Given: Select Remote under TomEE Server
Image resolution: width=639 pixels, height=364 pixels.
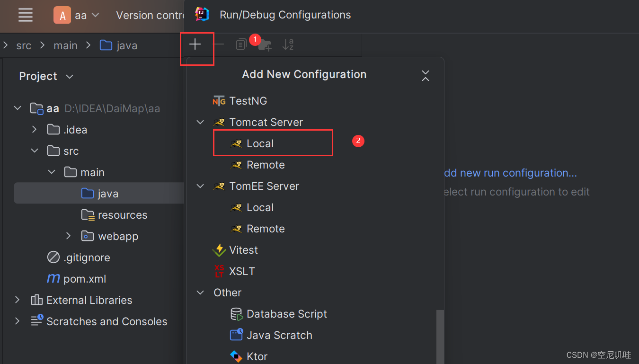Looking at the screenshot, I should (x=265, y=229).
